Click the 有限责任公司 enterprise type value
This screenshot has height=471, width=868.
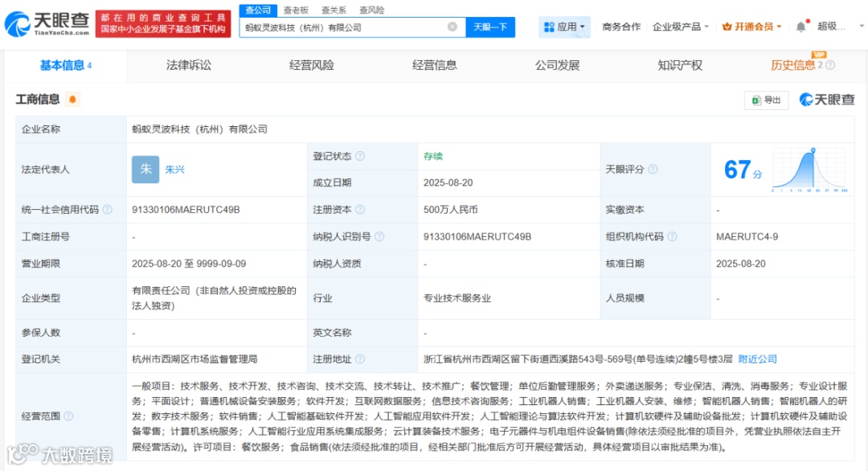click(215, 298)
